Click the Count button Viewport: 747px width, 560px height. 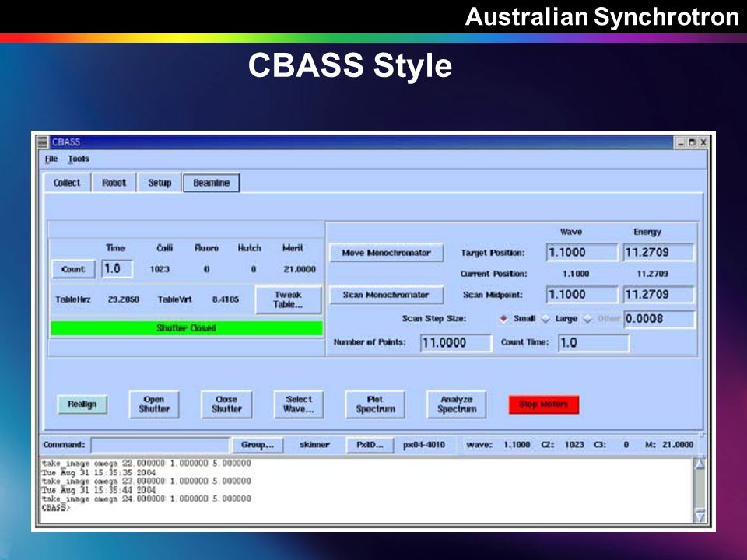[73, 269]
